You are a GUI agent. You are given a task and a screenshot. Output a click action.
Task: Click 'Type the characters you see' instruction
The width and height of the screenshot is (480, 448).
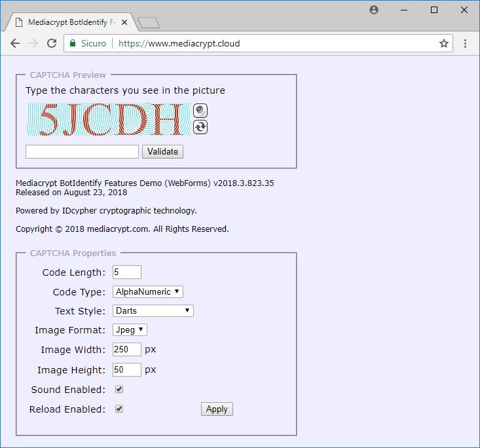click(125, 90)
